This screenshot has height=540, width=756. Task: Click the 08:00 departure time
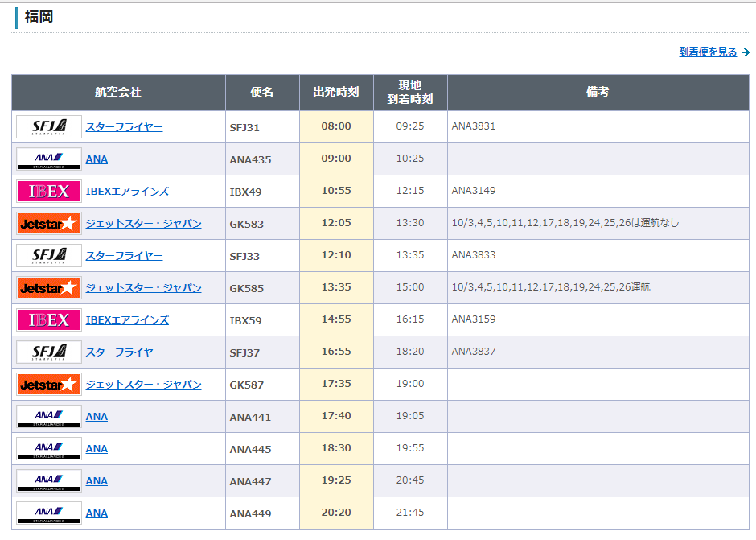tap(336, 126)
